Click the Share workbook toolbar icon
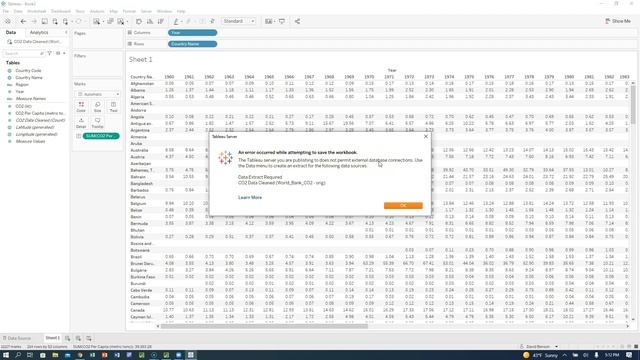This screenshot has height=360, width=640. 297,21
